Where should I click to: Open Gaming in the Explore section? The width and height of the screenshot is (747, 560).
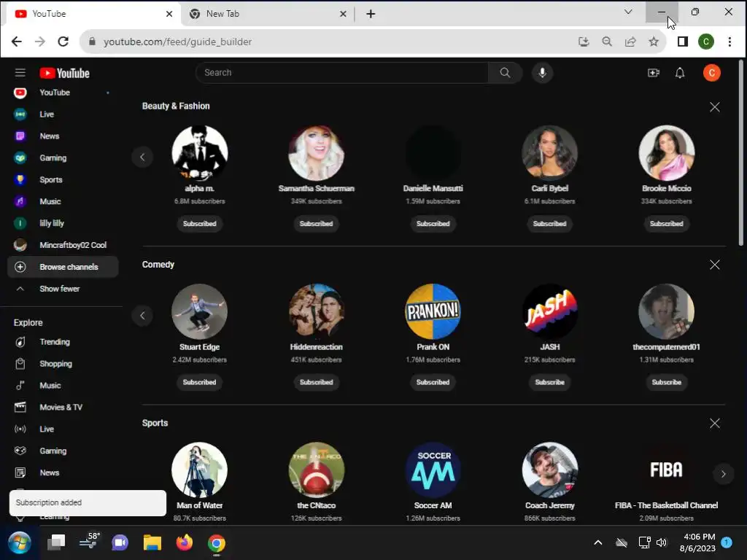tap(62, 451)
